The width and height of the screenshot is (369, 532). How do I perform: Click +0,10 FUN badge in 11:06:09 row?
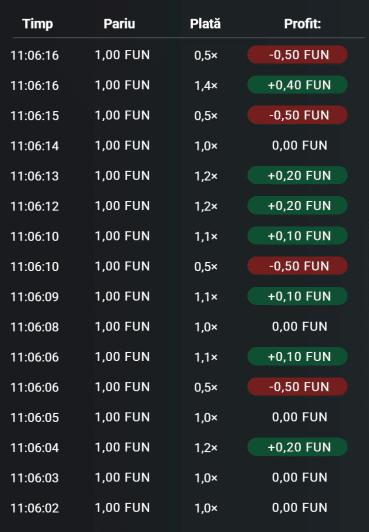click(x=297, y=296)
